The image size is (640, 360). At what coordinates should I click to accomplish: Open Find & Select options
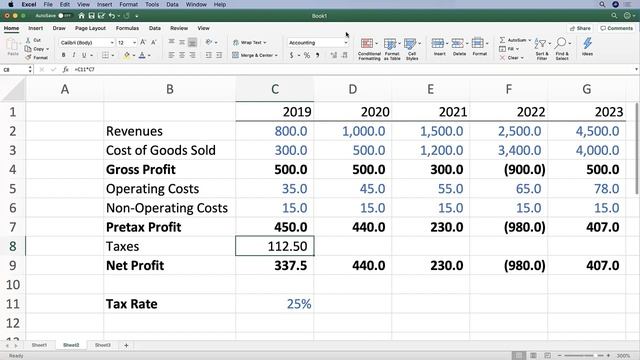(x=562, y=49)
